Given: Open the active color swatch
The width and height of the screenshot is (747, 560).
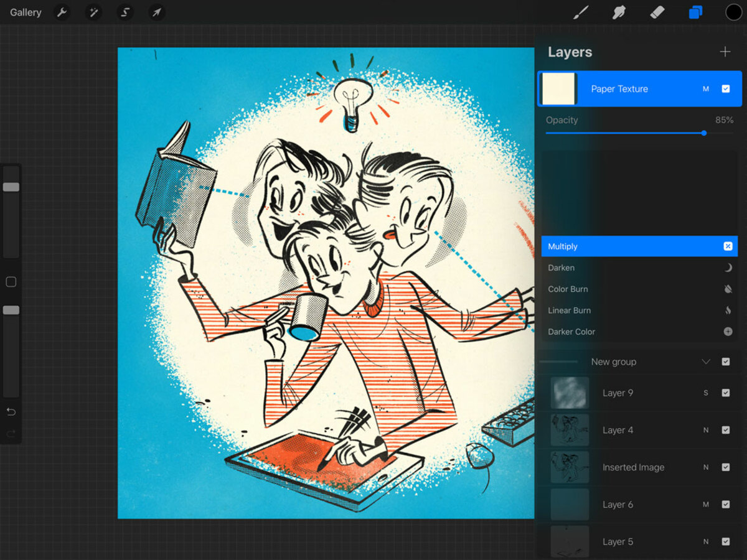Looking at the screenshot, I should (734, 12).
